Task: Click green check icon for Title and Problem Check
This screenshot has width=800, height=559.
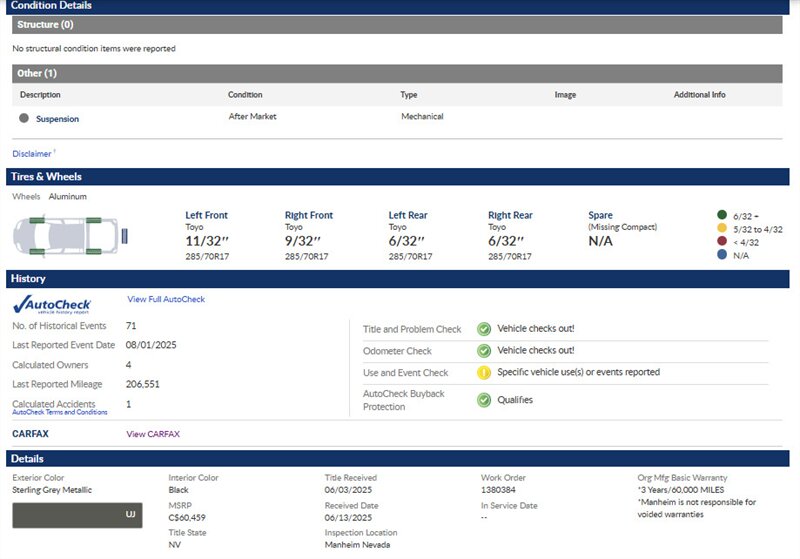Action: click(483, 329)
